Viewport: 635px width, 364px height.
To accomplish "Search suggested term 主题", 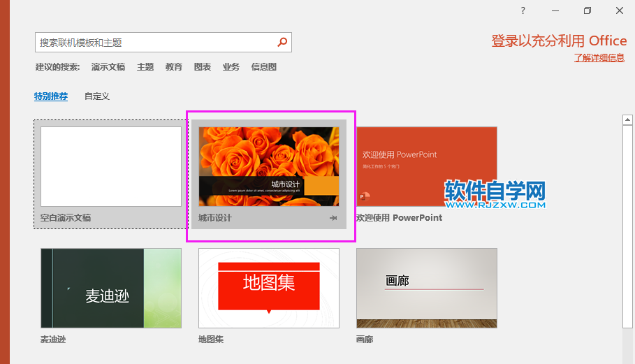I will (x=145, y=67).
